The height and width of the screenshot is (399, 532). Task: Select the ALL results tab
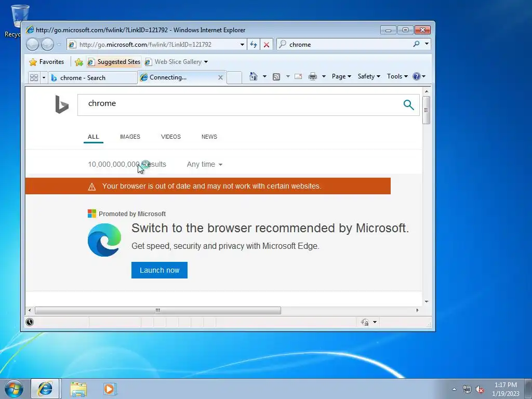click(94, 137)
